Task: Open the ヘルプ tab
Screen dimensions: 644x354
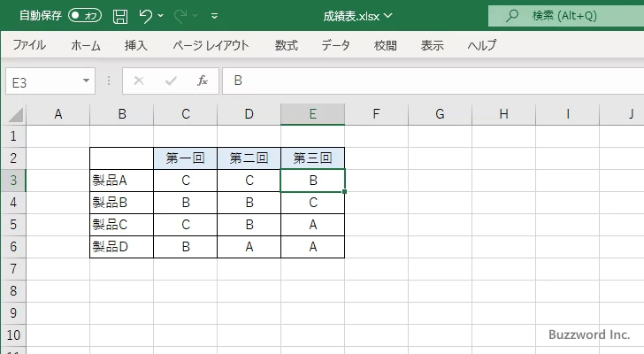Action: pyautogui.click(x=482, y=45)
